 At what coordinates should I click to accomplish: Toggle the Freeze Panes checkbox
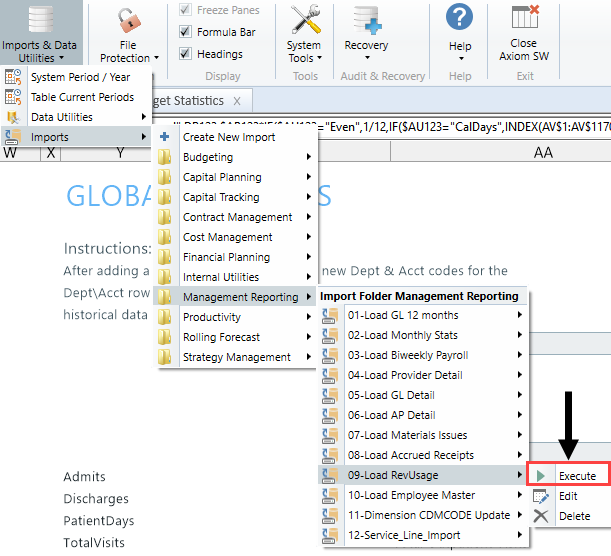click(185, 10)
